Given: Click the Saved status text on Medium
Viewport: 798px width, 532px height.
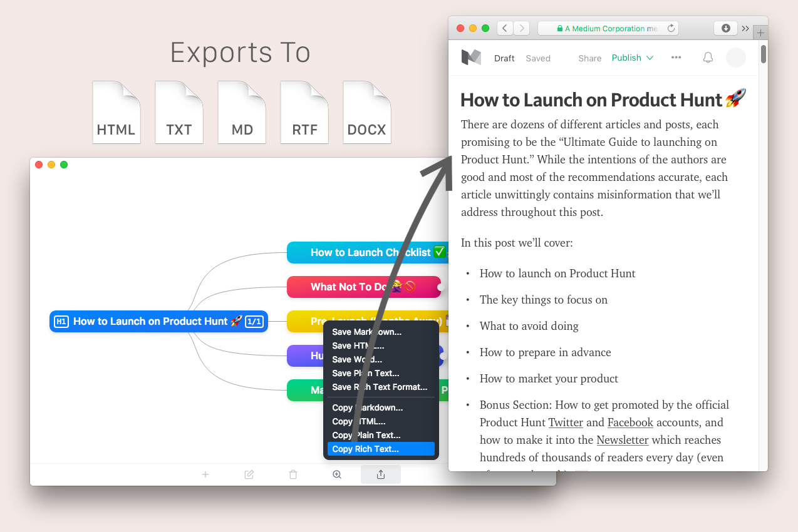Looking at the screenshot, I should point(538,58).
